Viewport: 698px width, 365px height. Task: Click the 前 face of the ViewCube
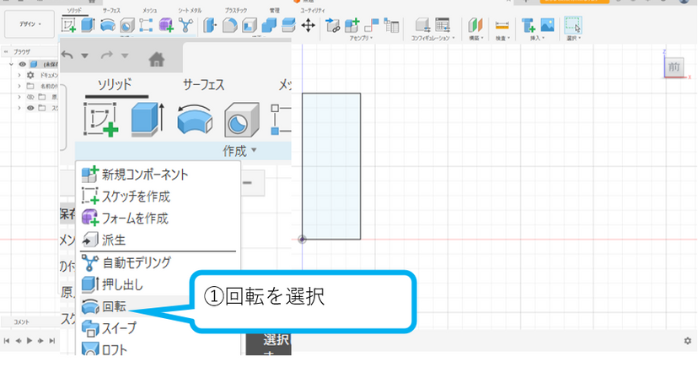(674, 67)
